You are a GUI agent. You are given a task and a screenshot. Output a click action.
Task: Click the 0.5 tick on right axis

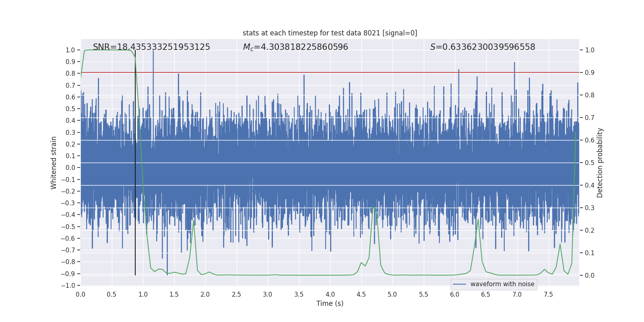point(590,163)
